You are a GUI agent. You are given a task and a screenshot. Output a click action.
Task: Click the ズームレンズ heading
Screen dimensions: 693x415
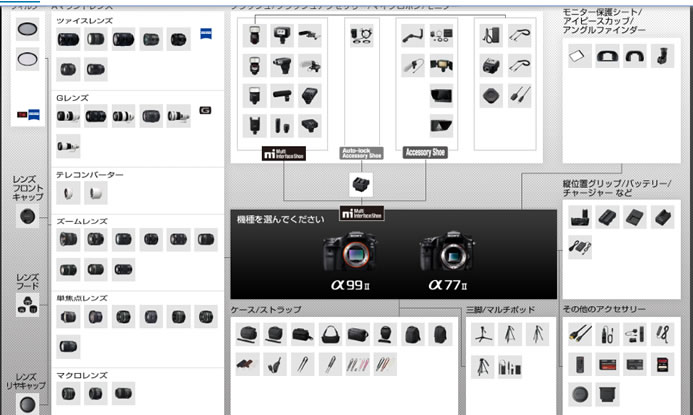click(x=82, y=221)
